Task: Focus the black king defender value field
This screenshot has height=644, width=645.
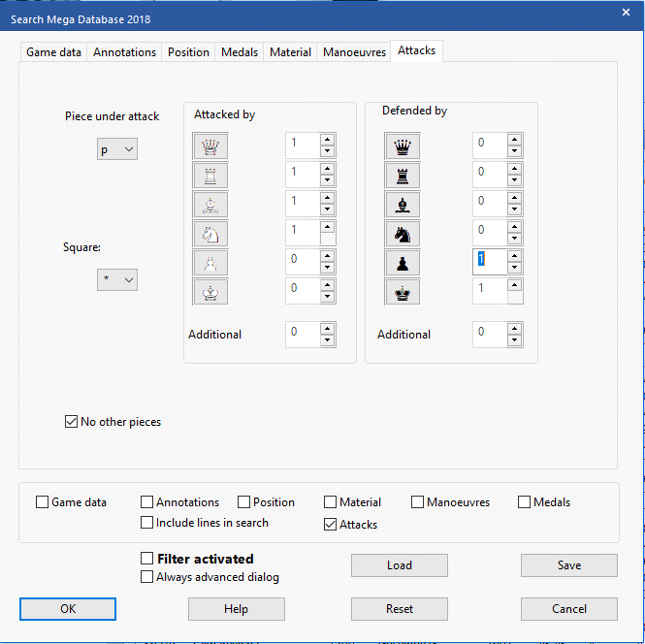Action: tap(490, 291)
